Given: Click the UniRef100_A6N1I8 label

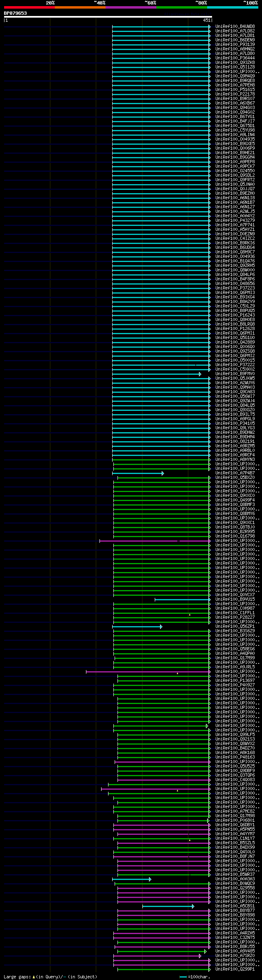Looking at the screenshot, I should 235,198.
